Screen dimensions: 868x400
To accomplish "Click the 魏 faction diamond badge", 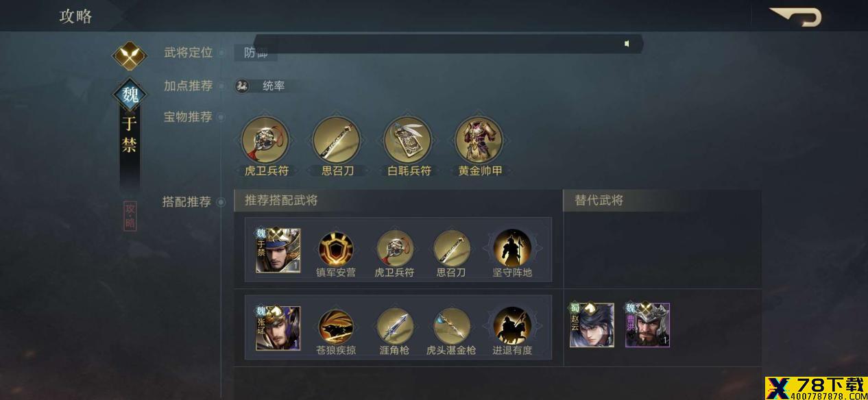I will pyautogui.click(x=130, y=95).
